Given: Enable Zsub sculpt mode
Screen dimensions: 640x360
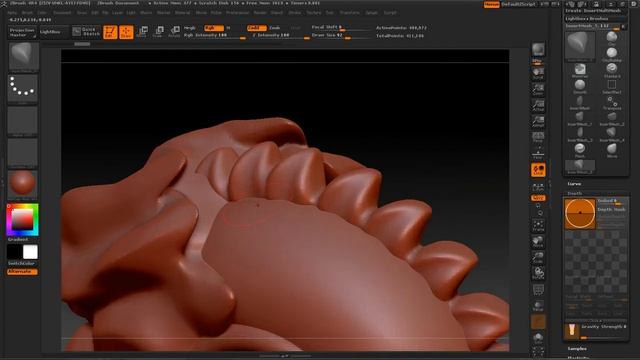Looking at the screenshot, I should [x=275, y=28].
